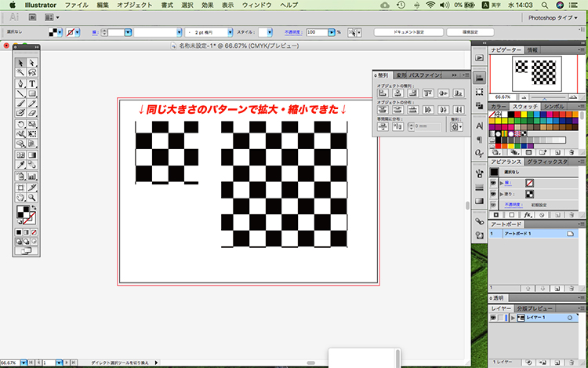Select the Type tool in the toolbox

(32, 83)
